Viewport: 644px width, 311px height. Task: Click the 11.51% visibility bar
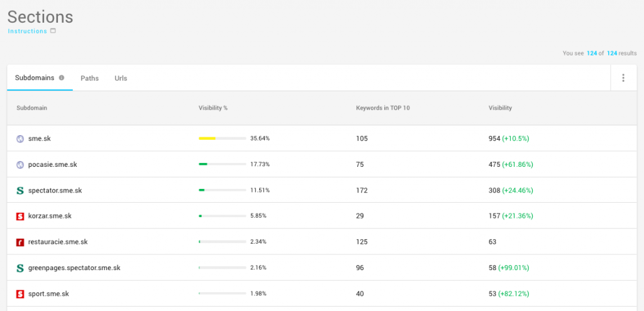coord(222,190)
